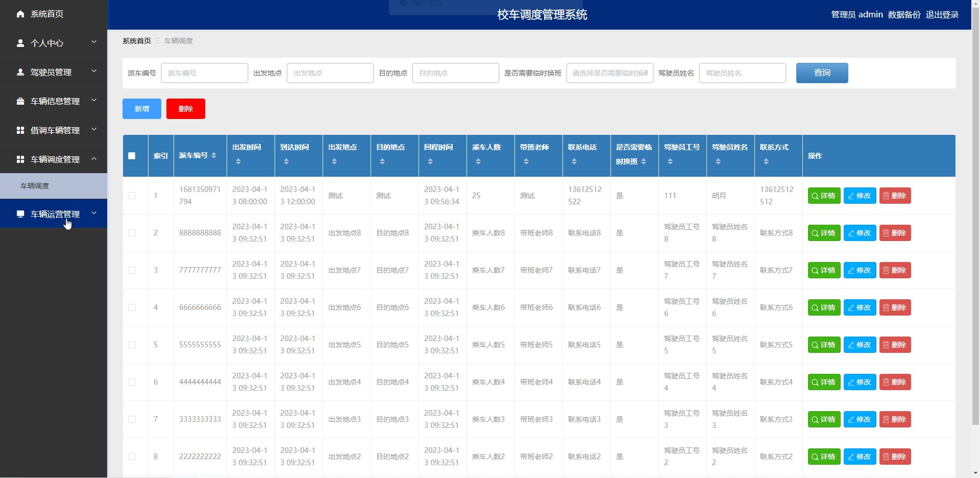This screenshot has height=478, width=980.
Task: Sort by 联系方式 column arrows
Action: (766, 161)
